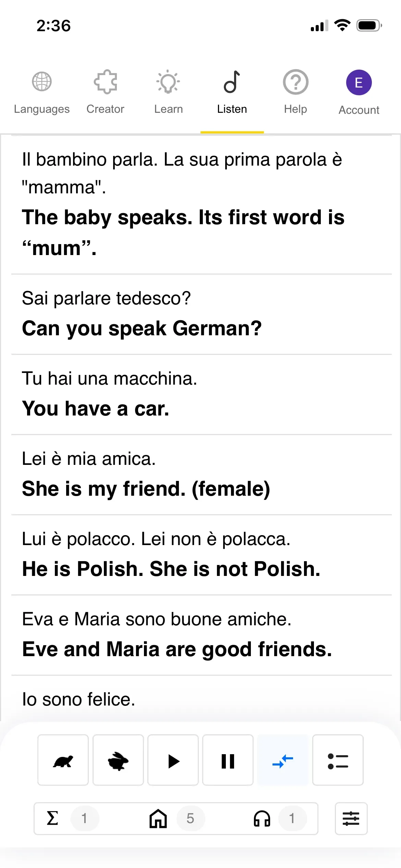The image size is (401, 868).
Task: Open the sliders settings button
Action: point(351,819)
